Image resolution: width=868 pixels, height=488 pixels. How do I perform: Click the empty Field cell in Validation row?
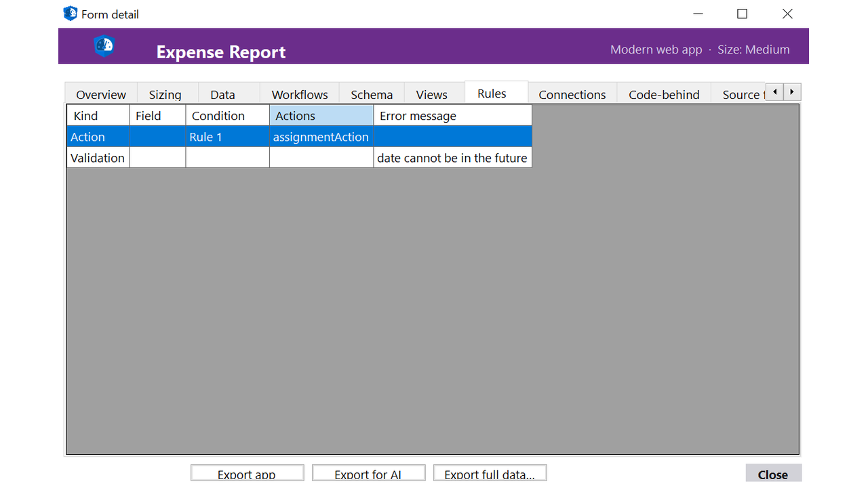click(x=157, y=157)
